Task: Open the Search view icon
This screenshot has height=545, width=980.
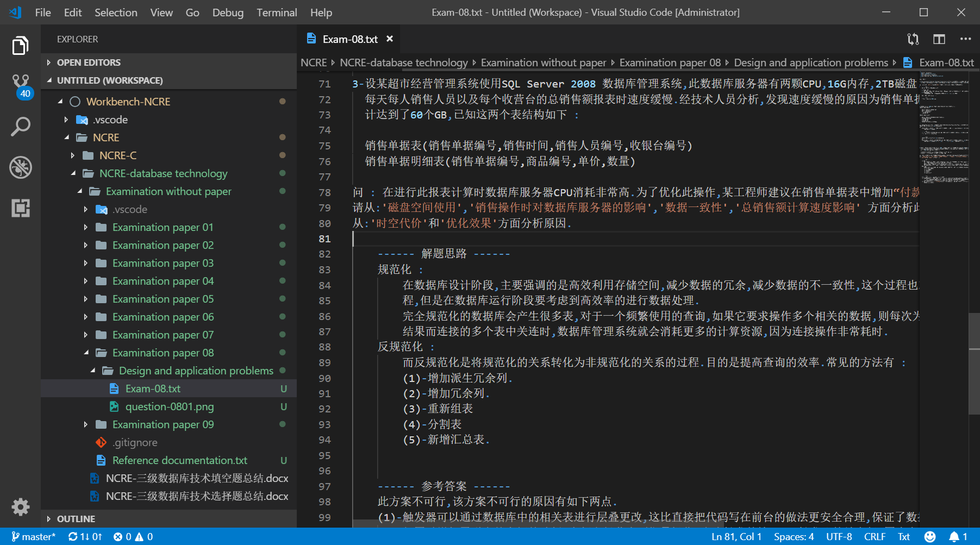Action: [21, 127]
